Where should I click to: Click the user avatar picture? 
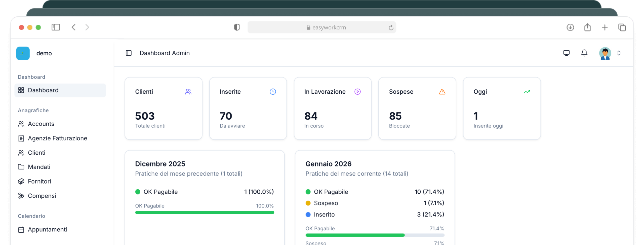click(x=605, y=53)
